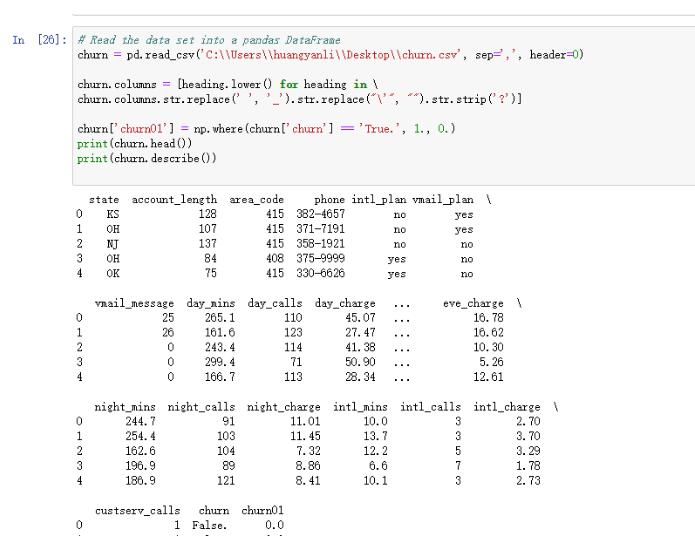Viewport: 695px width, 536px height.
Task: Select the 'day_charge' column header
Action: [x=345, y=304]
